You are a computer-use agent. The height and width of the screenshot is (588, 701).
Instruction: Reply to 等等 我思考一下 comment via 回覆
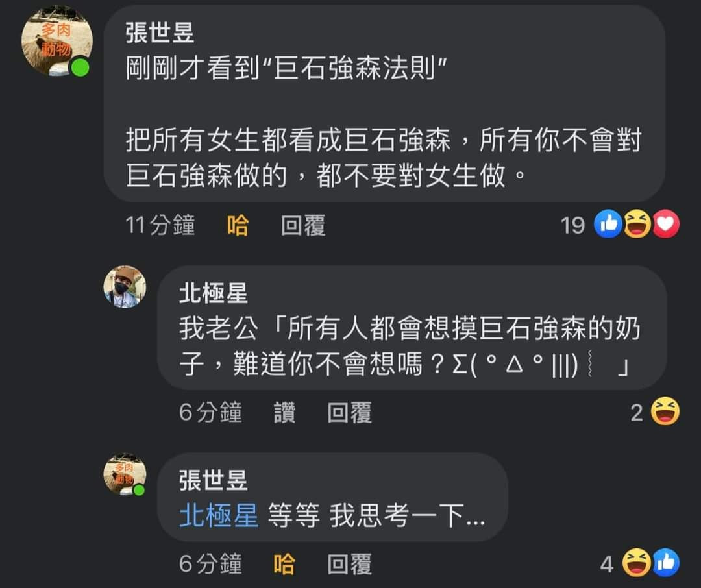pyautogui.click(x=350, y=564)
